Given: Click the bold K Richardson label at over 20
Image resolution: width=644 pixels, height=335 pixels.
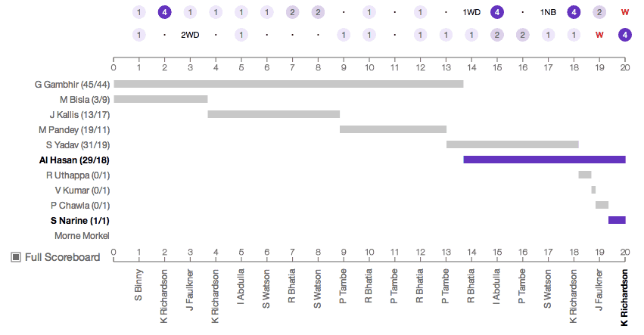Looking at the screenshot, I should 624,298.
